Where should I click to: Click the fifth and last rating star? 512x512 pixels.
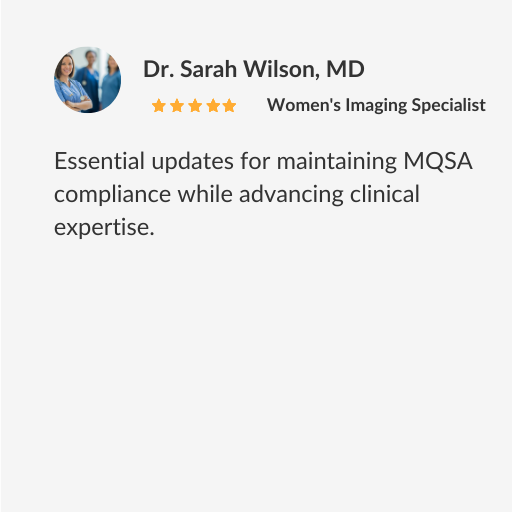pyautogui.click(x=229, y=106)
